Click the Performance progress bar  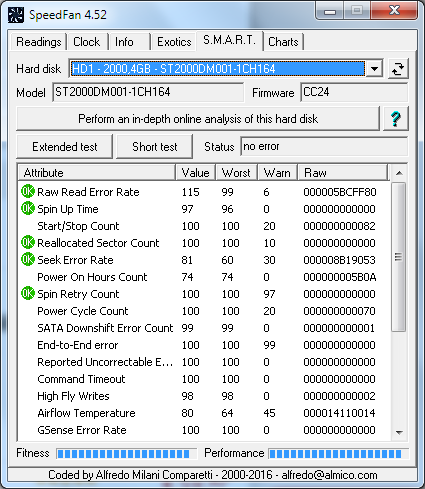pos(338,454)
